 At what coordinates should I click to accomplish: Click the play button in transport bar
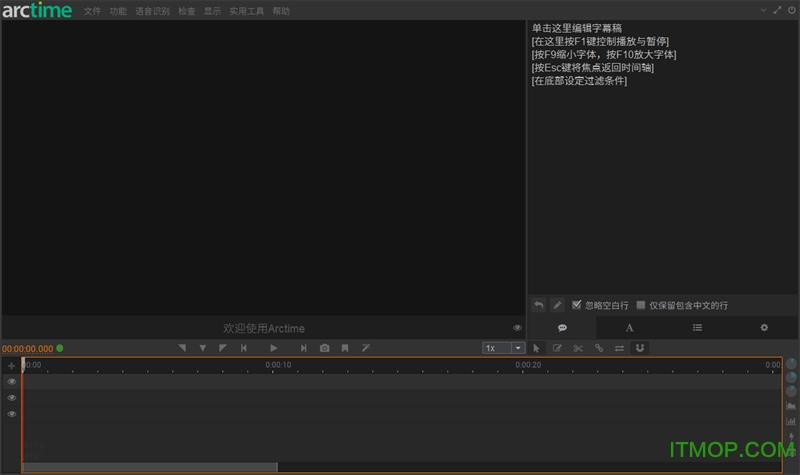tap(273, 348)
